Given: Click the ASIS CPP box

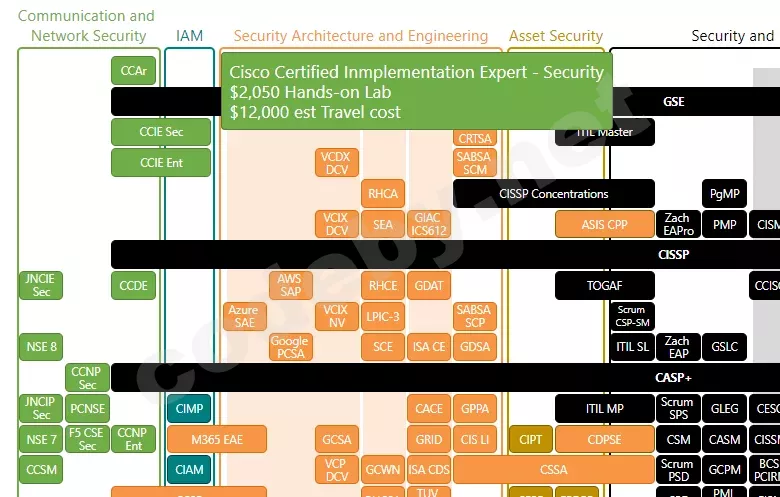Looking at the screenshot, I should pos(604,224).
